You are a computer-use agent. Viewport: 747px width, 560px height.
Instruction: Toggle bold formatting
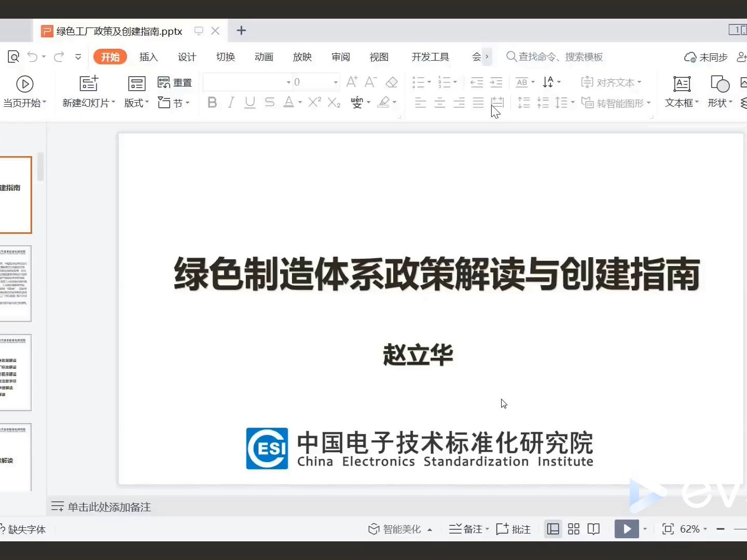pyautogui.click(x=212, y=102)
